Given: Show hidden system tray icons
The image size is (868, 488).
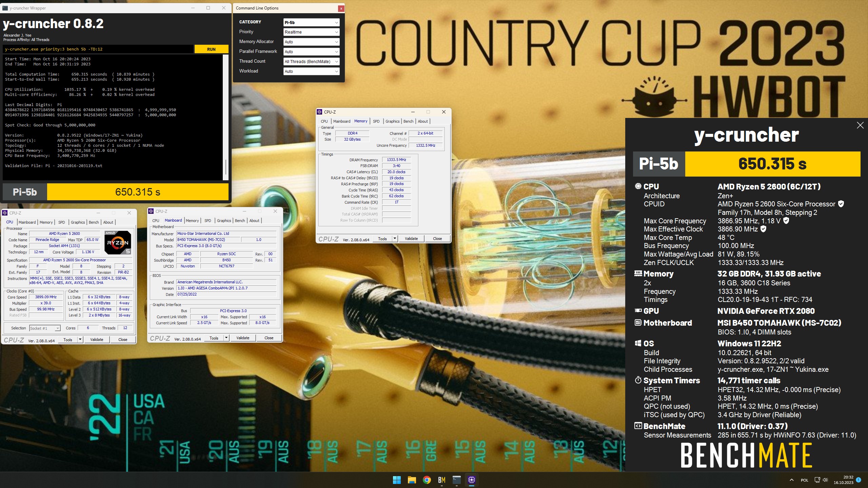Looking at the screenshot, I should tap(791, 480).
